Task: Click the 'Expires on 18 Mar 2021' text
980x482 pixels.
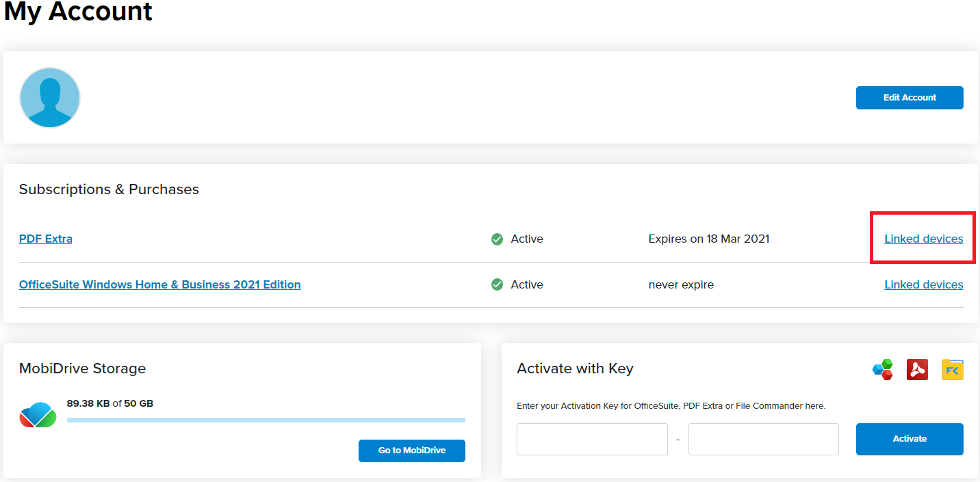Action: (x=709, y=239)
